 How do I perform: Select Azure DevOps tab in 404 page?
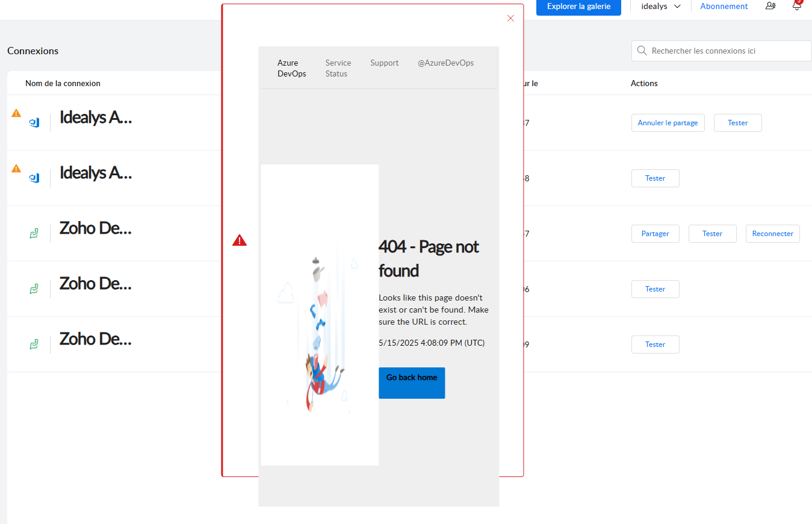[292, 68]
